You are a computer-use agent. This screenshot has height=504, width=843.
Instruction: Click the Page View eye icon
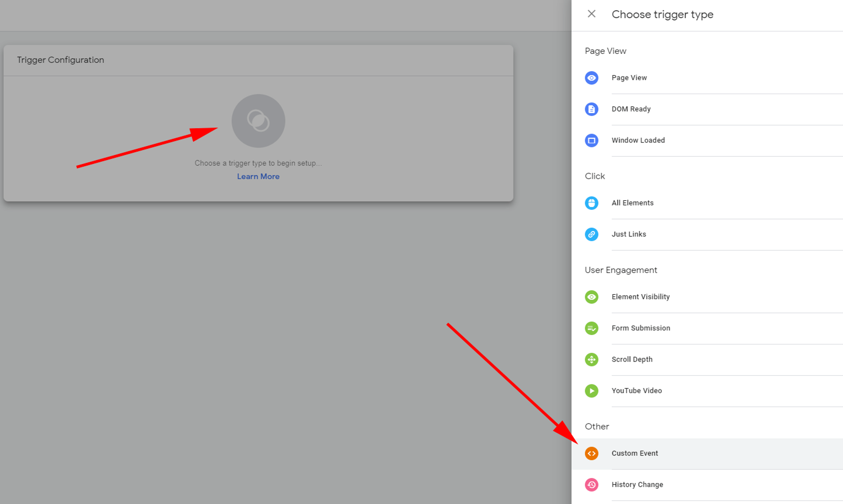coord(591,78)
